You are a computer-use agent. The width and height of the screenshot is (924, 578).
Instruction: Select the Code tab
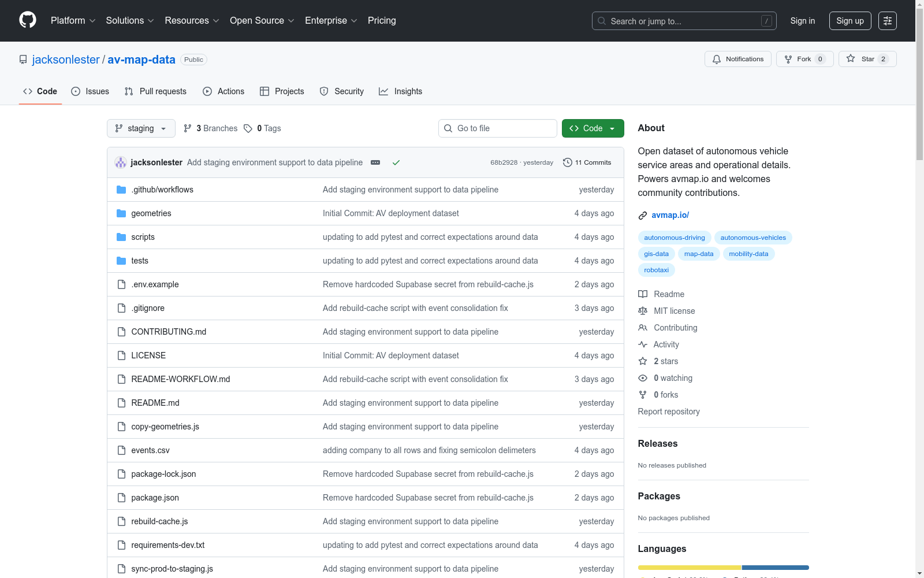(40, 91)
